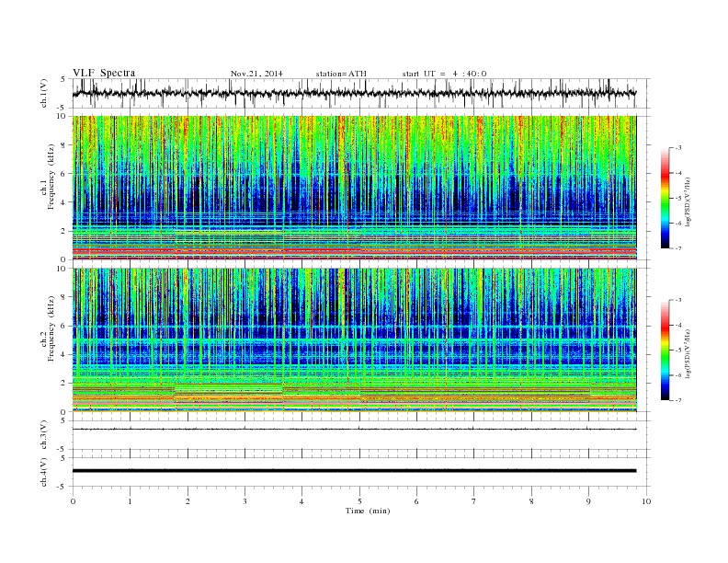Click "-3" on the upper colorbar scale
This screenshot has width=728, height=563.
(x=677, y=148)
